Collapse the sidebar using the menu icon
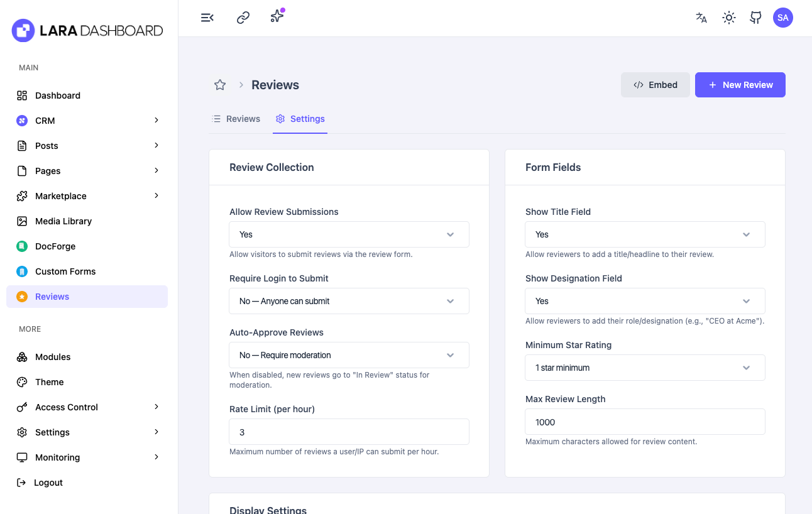Image resolution: width=812 pixels, height=514 pixels. 207,18
